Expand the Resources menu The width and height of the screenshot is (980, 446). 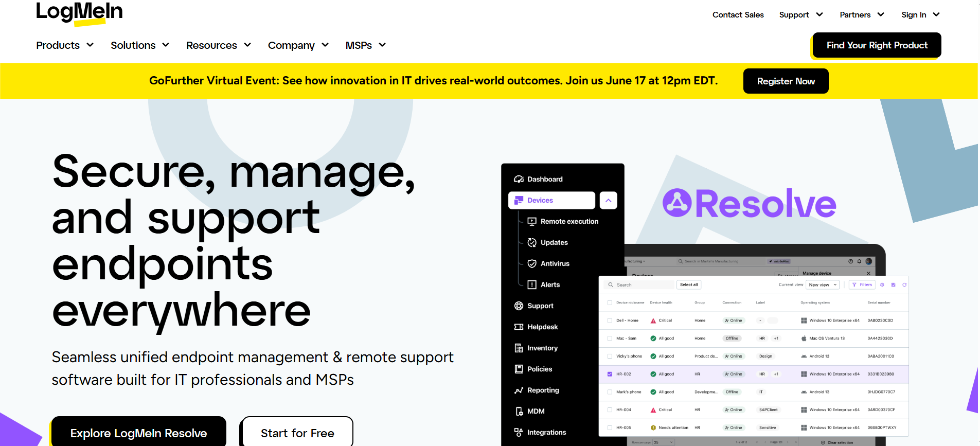pyautogui.click(x=219, y=45)
